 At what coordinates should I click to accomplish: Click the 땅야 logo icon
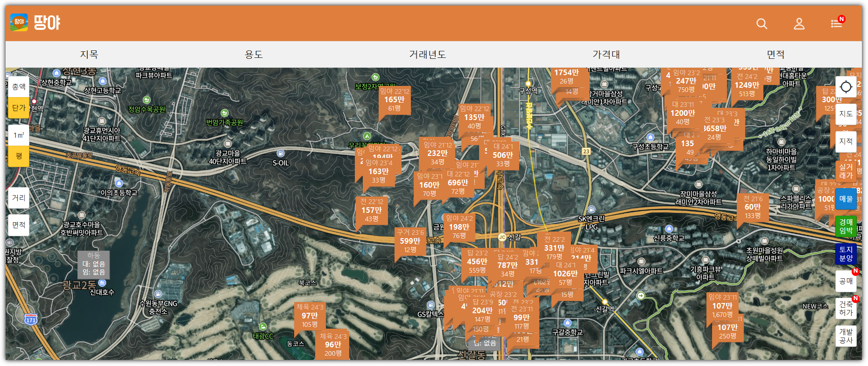pos(19,22)
